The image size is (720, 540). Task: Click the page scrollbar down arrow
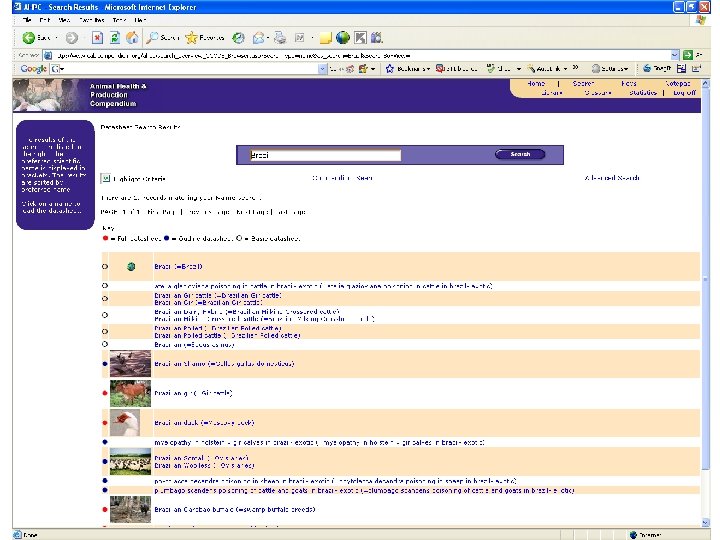pos(706,523)
